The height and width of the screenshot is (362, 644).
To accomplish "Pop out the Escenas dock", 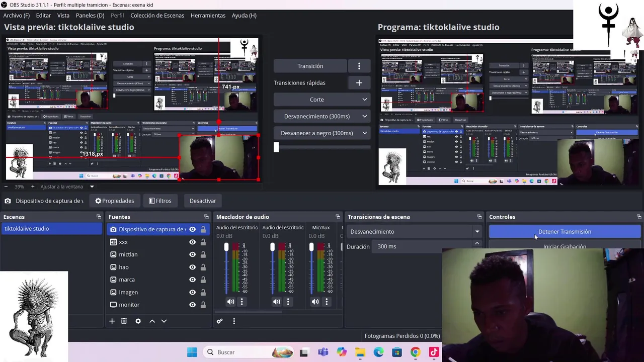I will coord(99,217).
